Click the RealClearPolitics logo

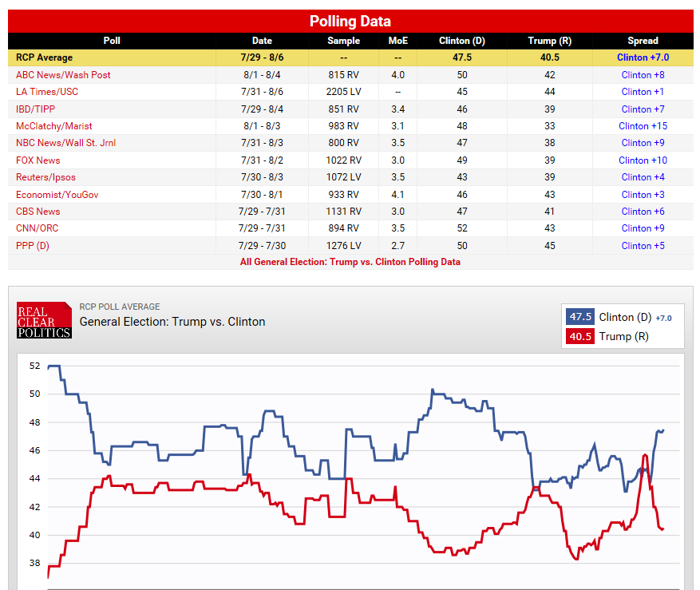[x=44, y=320]
